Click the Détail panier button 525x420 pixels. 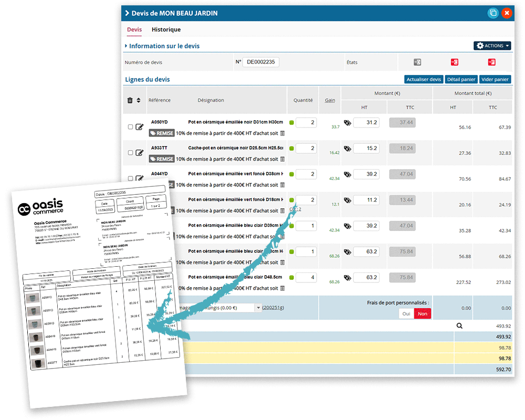(461, 79)
